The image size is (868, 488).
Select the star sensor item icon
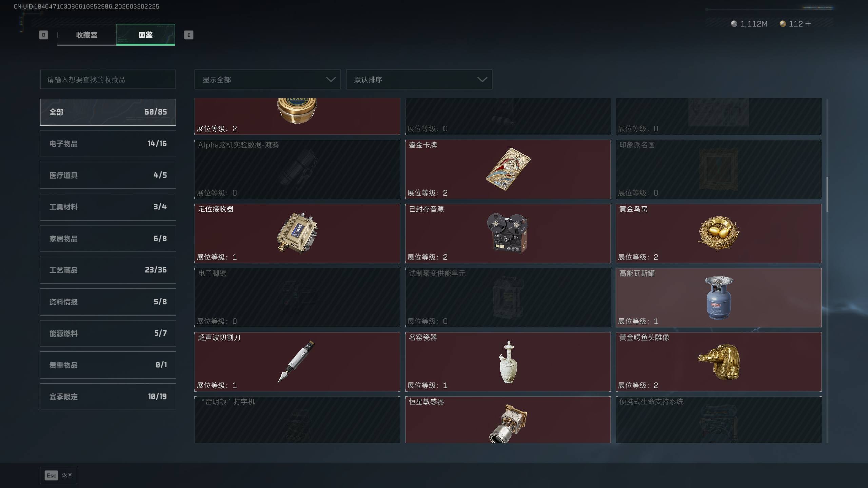pyautogui.click(x=508, y=423)
